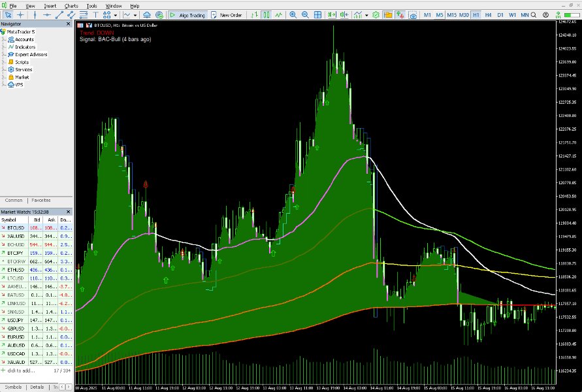Screen dimensions: 582x392
Task: Open the Help menu
Action: 135,6
